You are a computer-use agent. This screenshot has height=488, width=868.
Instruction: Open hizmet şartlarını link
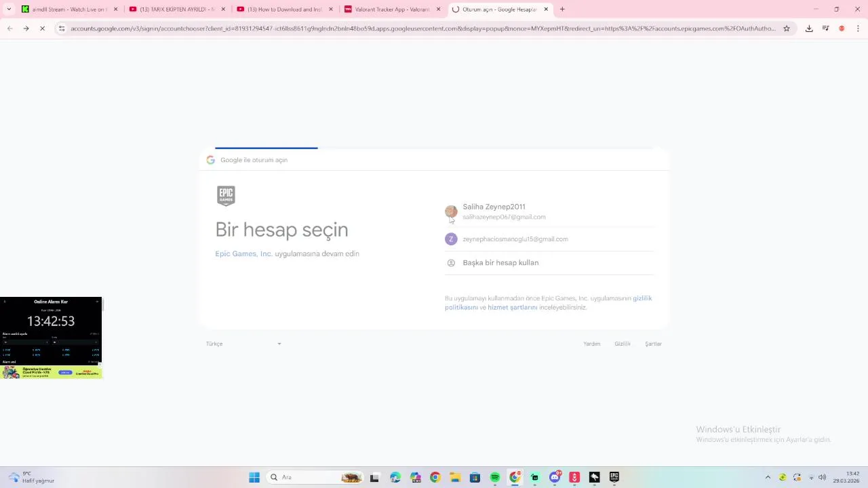(x=512, y=308)
